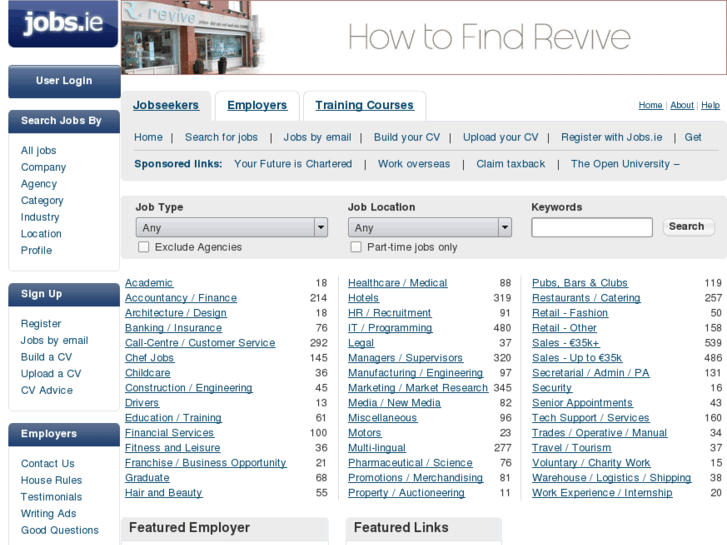Open sponsored link Work overseas
727x545 pixels.
point(414,164)
